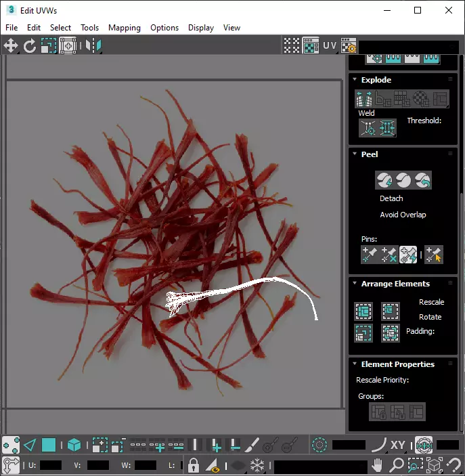Click the Group Selected lock icon
This screenshot has height=476, width=465.
point(378,412)
